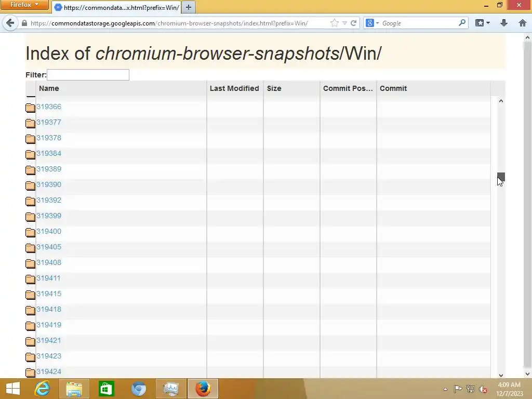Open Action Center flag tray icon
The width and height of the screenshot is (532, 399).
[x=458, y=389]
